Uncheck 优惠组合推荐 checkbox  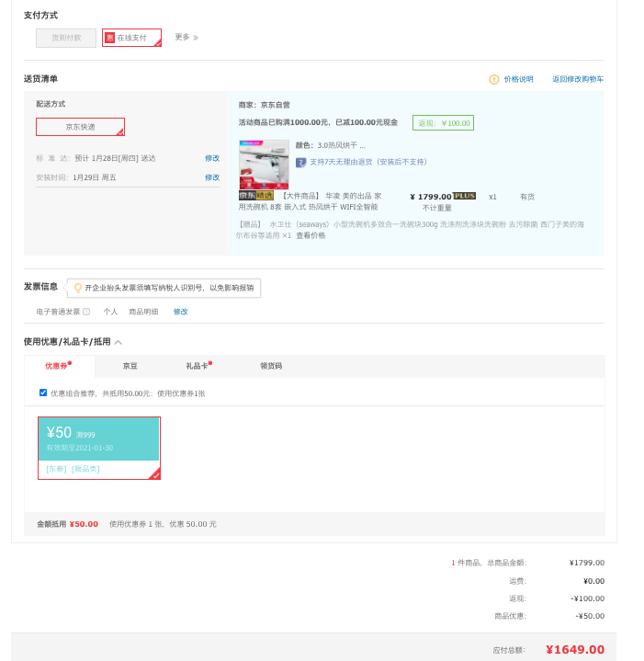(43, 393)
